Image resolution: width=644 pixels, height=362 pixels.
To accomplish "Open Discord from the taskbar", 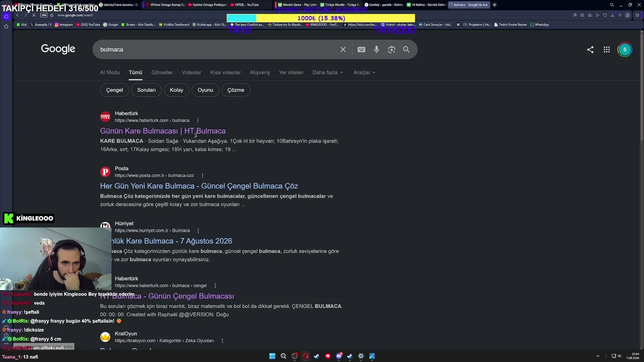I will pos(339,356).
